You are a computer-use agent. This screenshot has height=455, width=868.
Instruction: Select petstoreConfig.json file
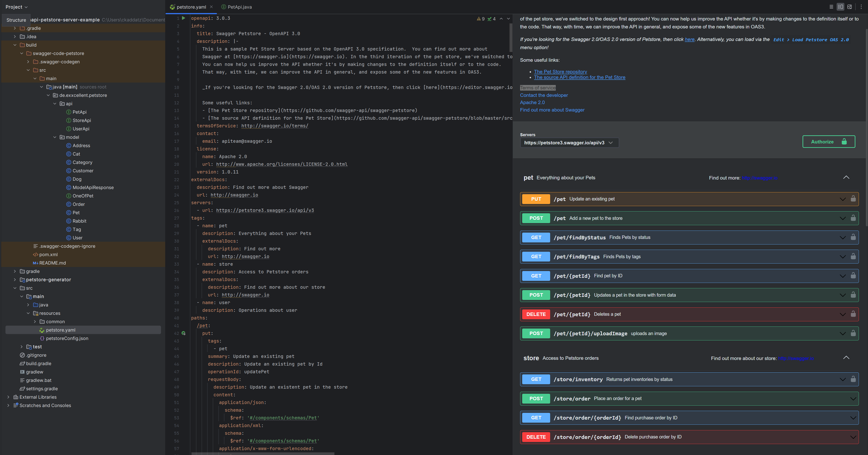tap(67, 339)
